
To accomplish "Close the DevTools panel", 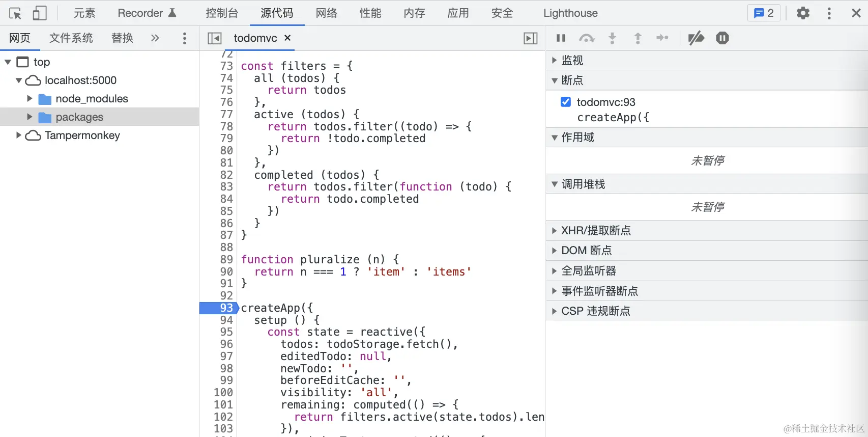I will pyautogui.click(x=856, y=13).
